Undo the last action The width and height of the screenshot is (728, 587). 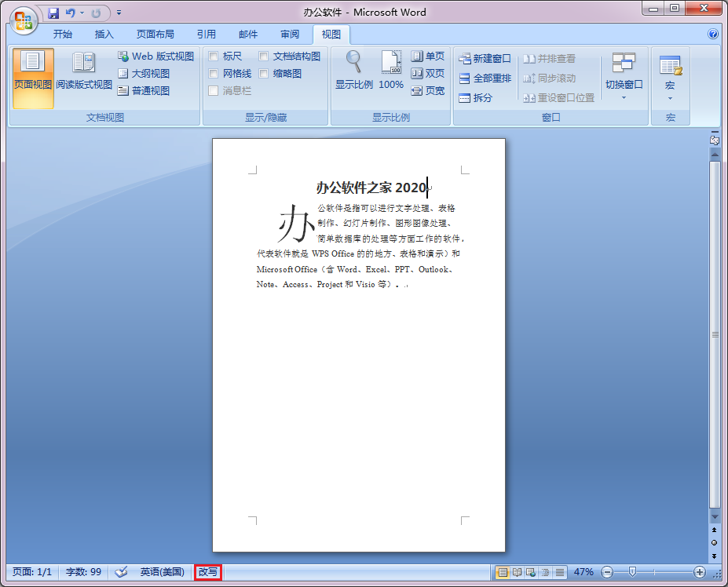point(70,13)
